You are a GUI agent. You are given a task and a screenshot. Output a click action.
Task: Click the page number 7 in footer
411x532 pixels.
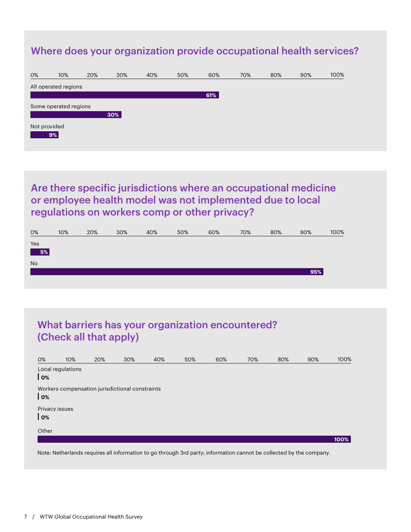[x=25, y=517]
